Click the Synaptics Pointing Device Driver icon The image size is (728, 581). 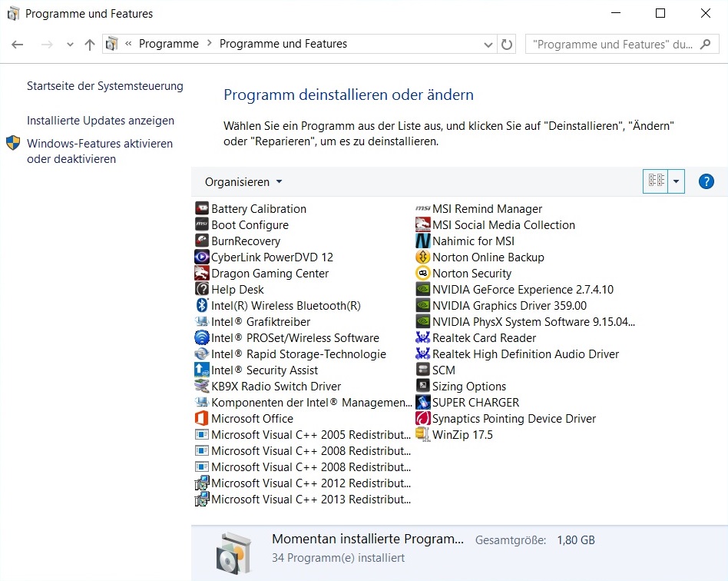422,418
